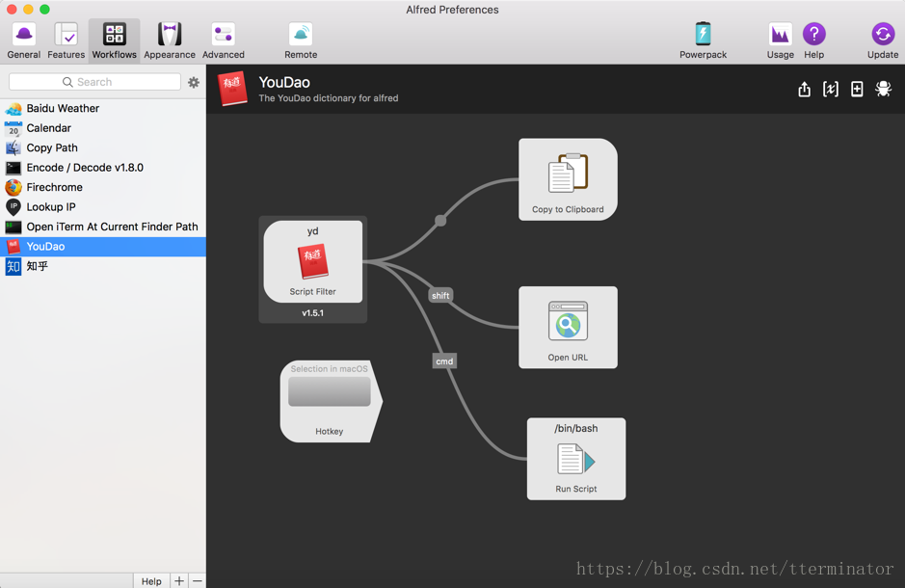Image resolution: width=905 pixels, height=588 pixels.
Task: Click the cmd modifier connection label
Action: tap(444, 361)
